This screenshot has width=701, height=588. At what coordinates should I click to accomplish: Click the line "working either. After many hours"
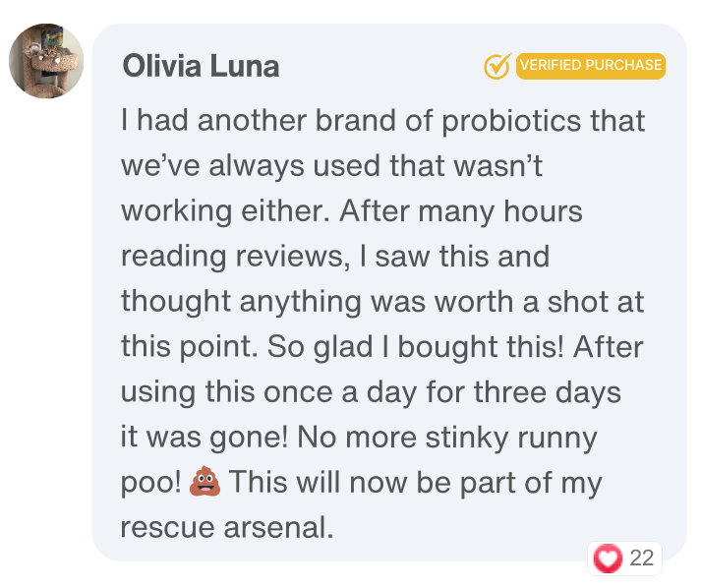click(351, 211)
